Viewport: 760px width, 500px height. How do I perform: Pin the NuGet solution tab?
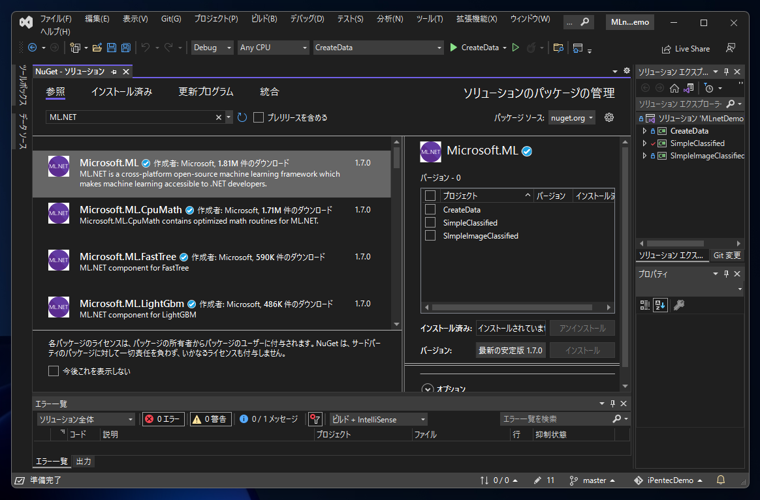(x=114, y=72)
